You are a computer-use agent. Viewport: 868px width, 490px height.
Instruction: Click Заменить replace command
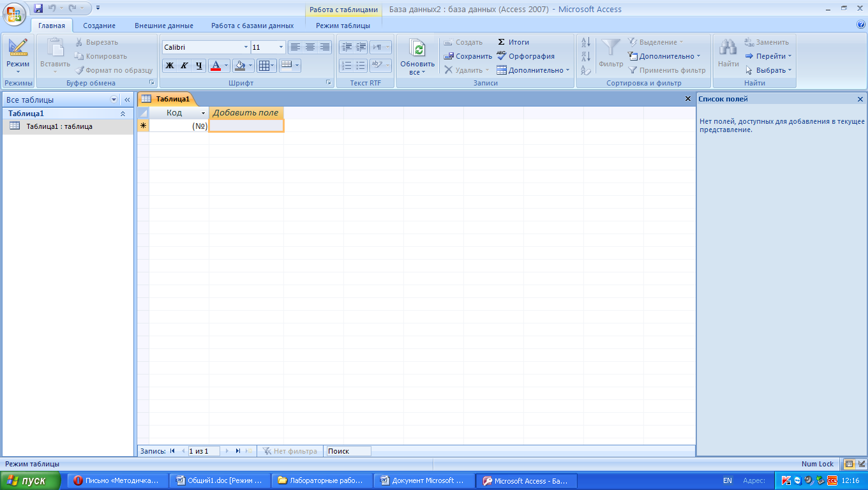pyautogui.click(x=767, y=42)
